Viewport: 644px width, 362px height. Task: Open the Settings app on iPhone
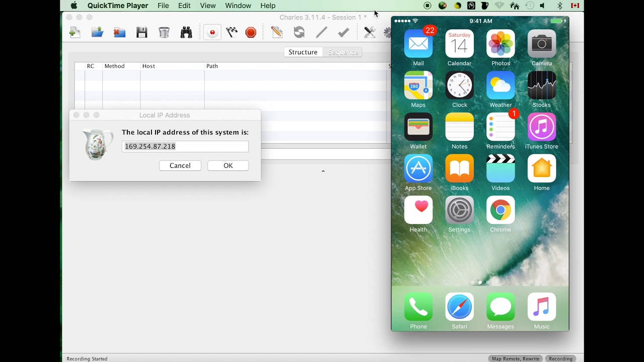coord(459,210)
